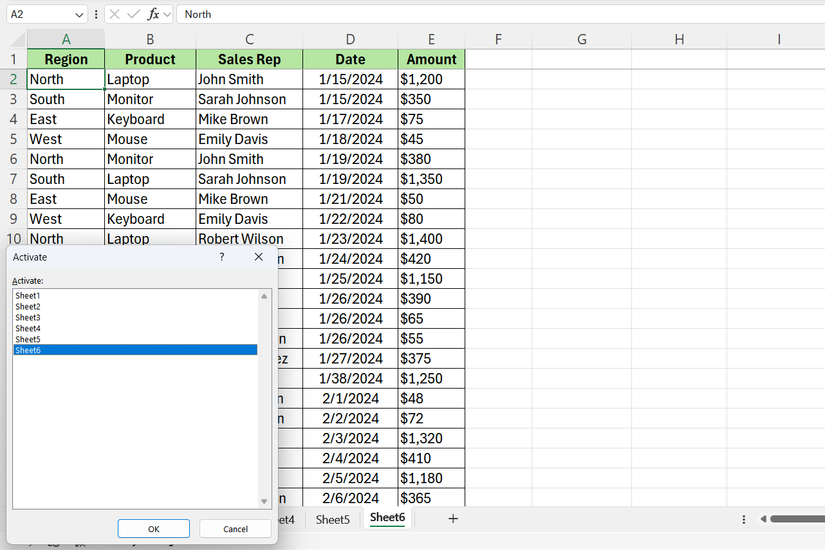This screenshot has width=825, height=550.
Task: Close the Activate dialog with its X
Action: [259, 257]
